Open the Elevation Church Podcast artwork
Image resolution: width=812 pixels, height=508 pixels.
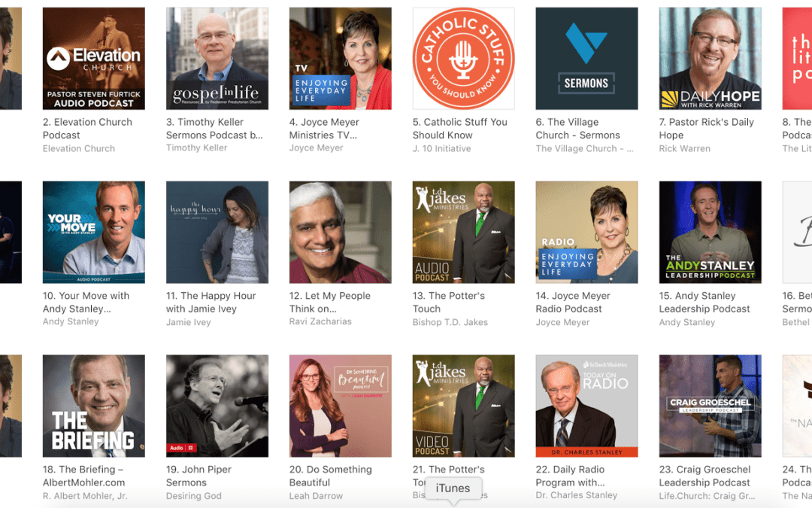coord(94,59)
